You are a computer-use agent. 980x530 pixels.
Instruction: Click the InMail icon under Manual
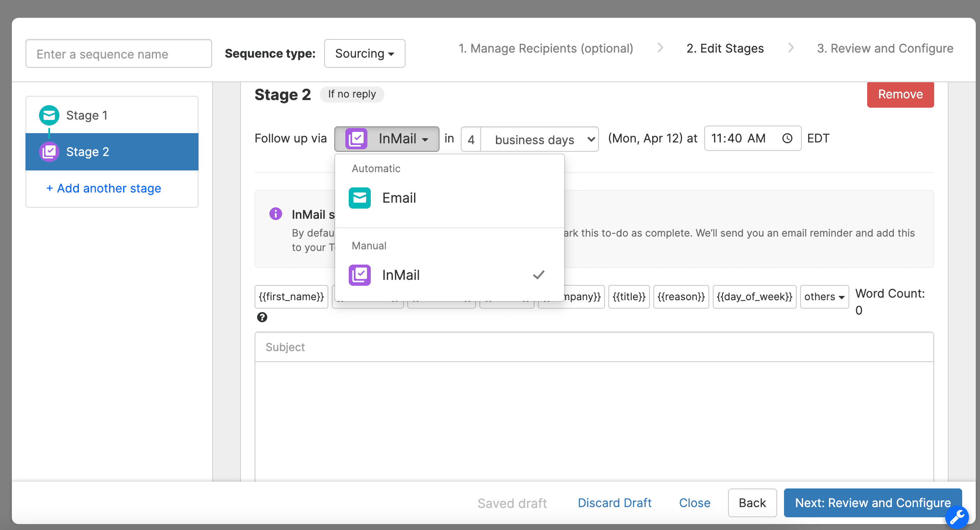click(359, 275)
